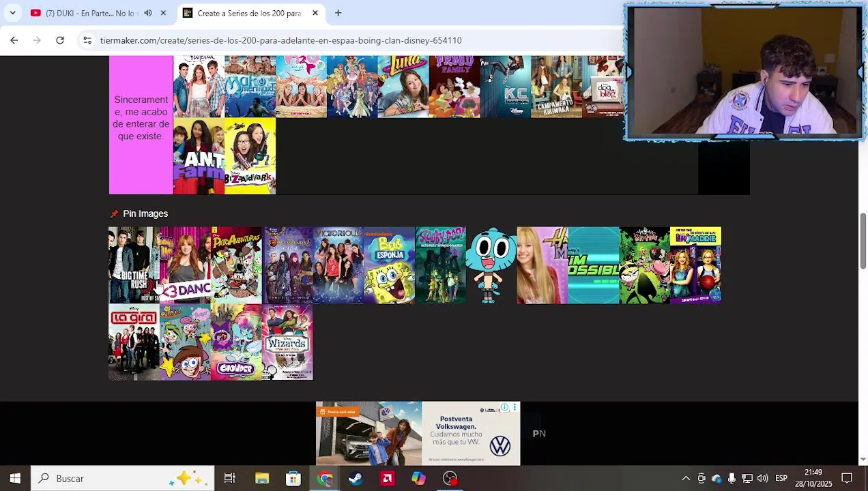Open OBS Studio from the taskbar
The width and height of the screenshot is (868, 491).
450,478
